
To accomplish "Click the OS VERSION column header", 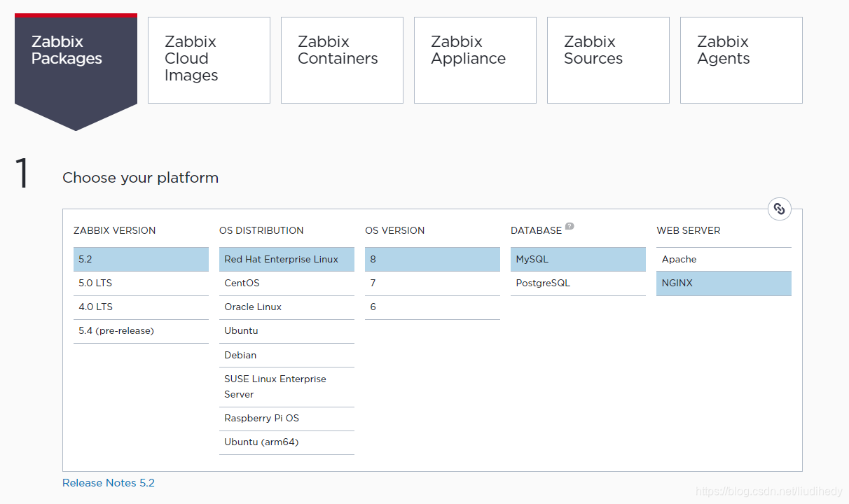I will click(x=395, y=230).
